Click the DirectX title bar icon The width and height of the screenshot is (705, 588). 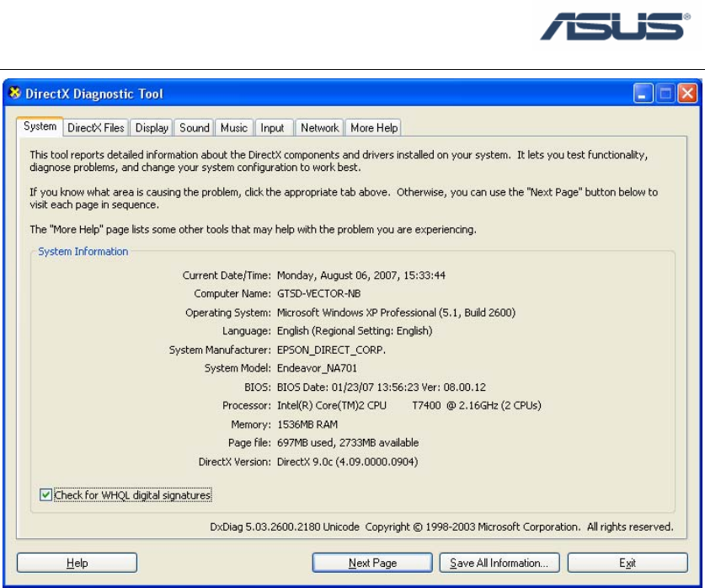pos(14,94)
